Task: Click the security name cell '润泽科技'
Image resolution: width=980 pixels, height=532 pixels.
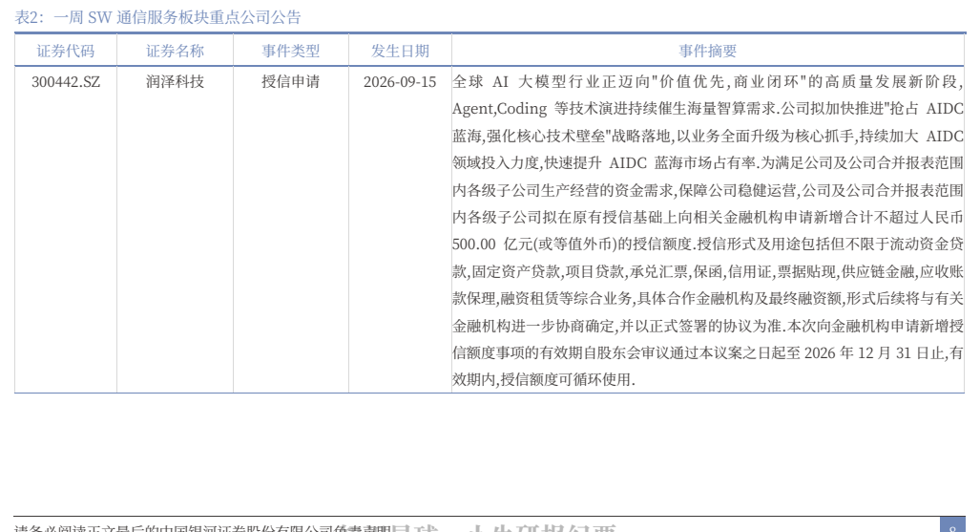Action: click(x=175, y=82)
